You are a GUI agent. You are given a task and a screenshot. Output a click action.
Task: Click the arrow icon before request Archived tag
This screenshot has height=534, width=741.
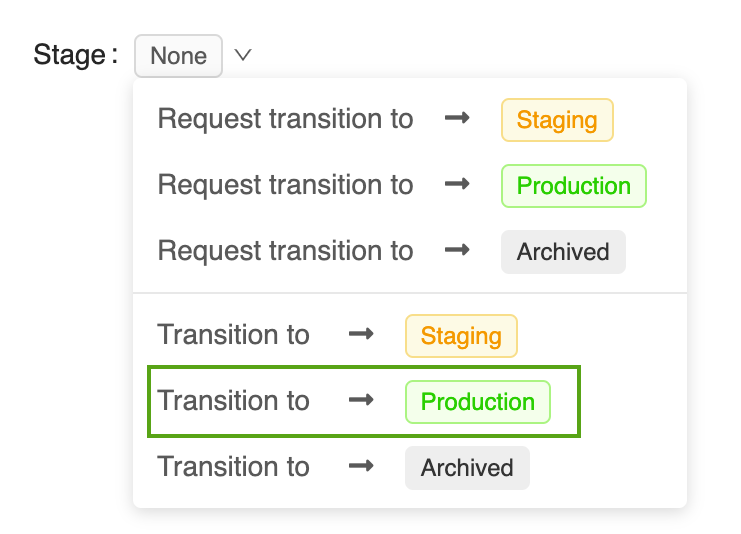457,251
